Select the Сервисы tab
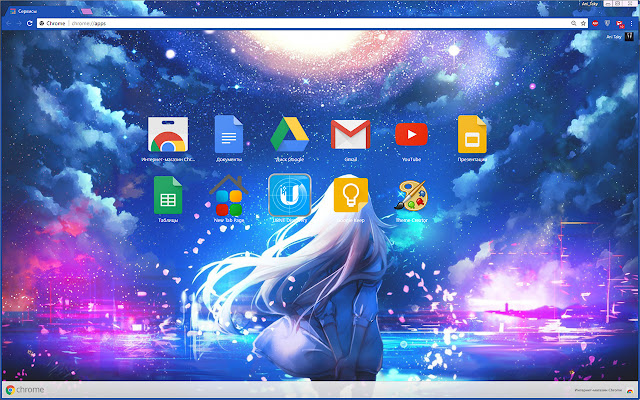The image size is (640, 400). pyautogui.click(x=40, y=11)
